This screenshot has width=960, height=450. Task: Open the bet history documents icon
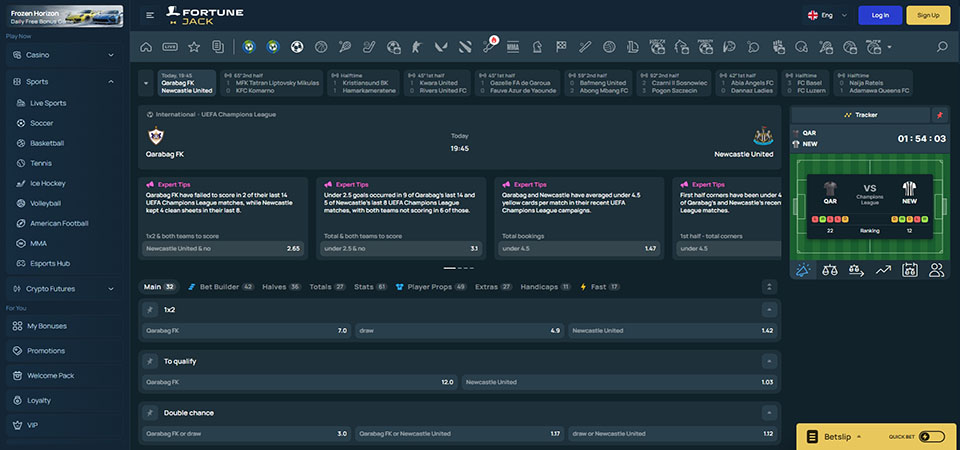pyautogui.click(x=217, y=47)
